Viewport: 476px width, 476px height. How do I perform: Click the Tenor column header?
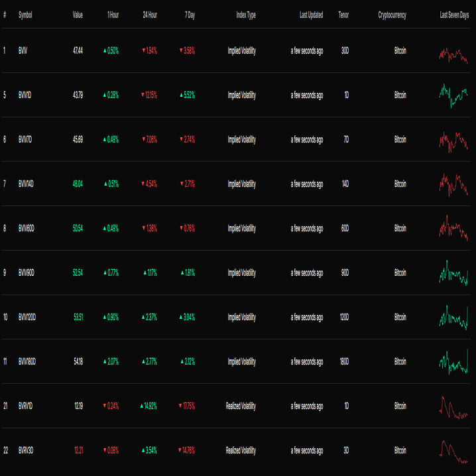tap(343, 15)
